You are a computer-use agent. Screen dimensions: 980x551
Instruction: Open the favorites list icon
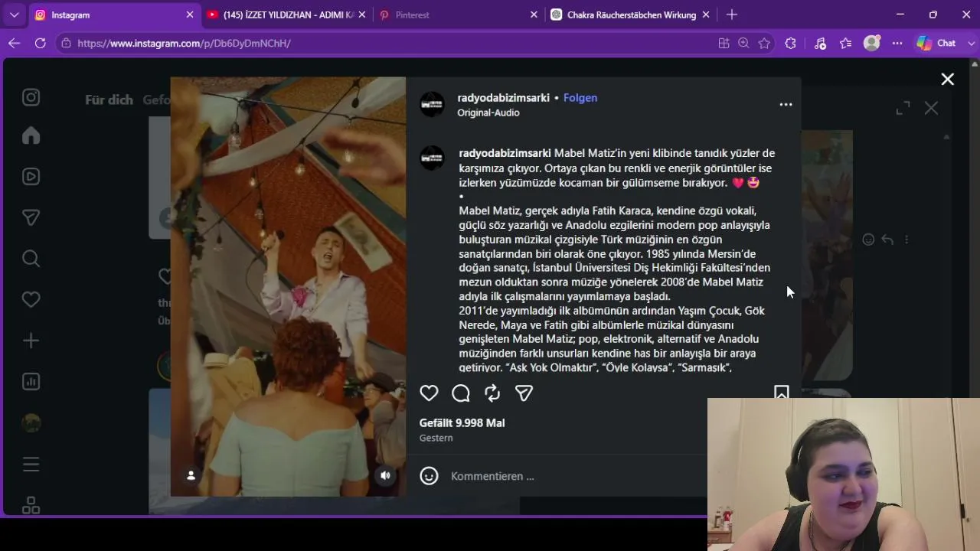point(845,44)
